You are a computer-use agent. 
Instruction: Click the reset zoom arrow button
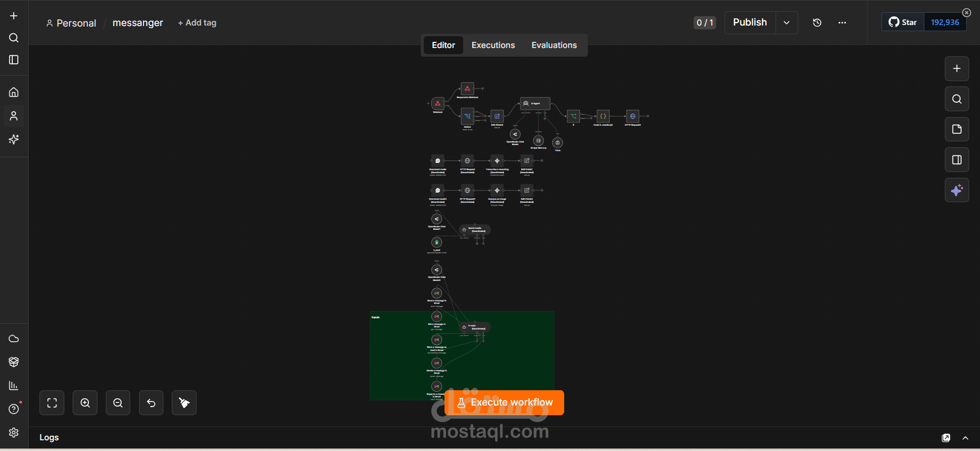pos(151,403)
